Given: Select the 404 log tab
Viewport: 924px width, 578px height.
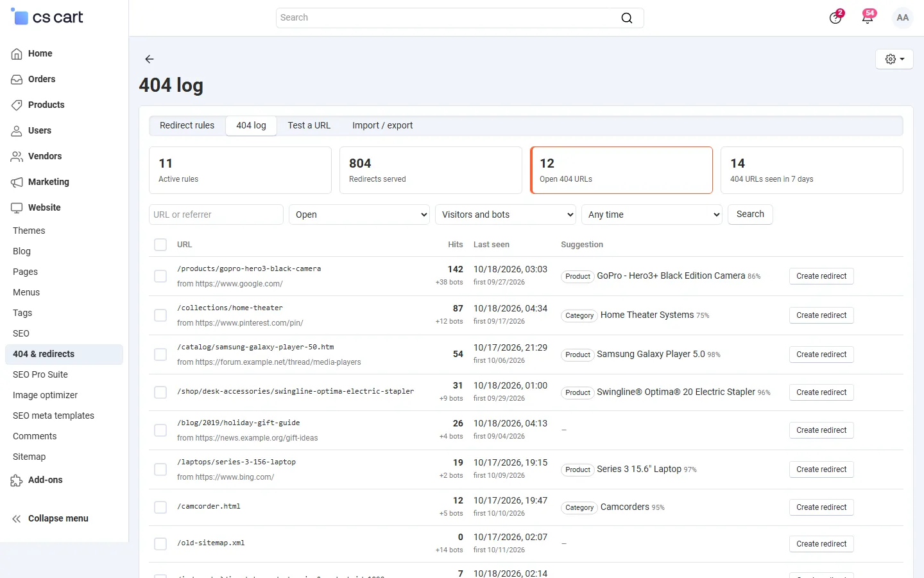Looking at the screenshot, I should (x=251, y=126).
